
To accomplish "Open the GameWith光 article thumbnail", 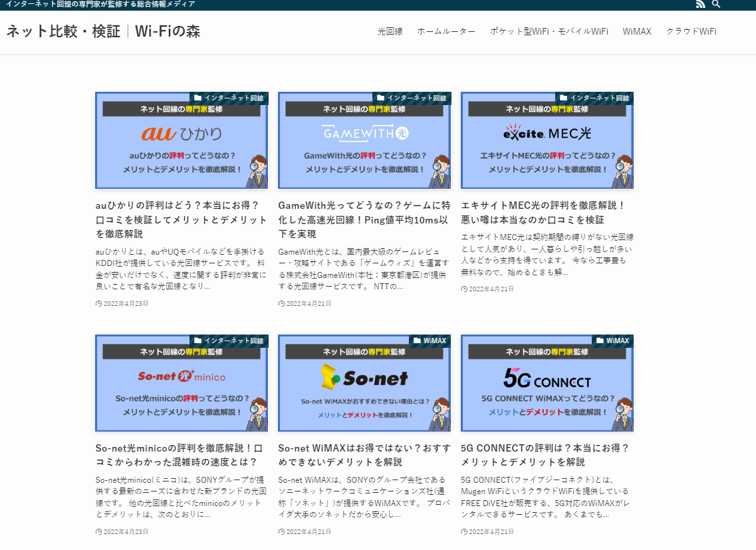I will pyautogui.click(x=364, y=140).
